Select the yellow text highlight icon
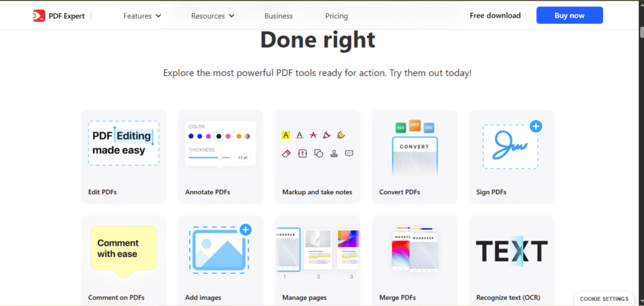 click(286, 134)
